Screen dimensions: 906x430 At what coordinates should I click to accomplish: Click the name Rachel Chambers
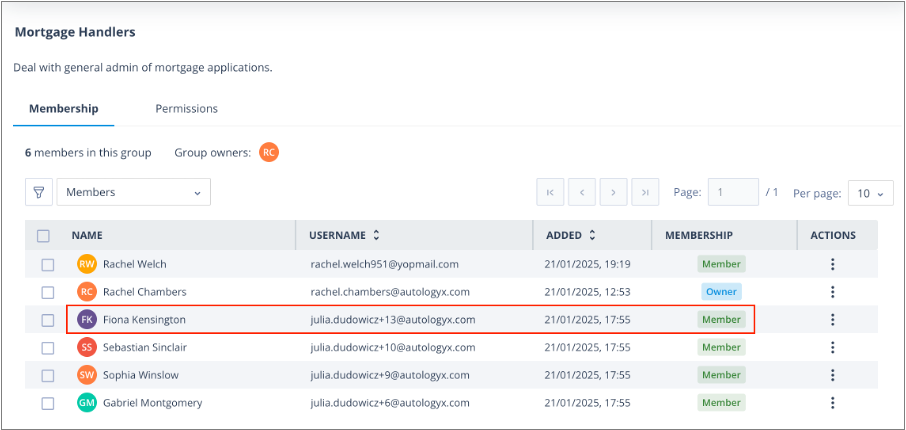click(x=144, y=292)
